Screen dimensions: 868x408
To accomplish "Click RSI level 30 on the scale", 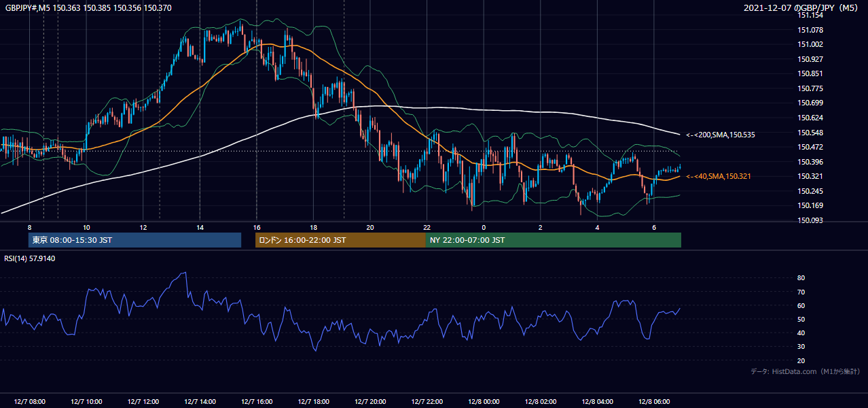I will click(x=801, y=347).
